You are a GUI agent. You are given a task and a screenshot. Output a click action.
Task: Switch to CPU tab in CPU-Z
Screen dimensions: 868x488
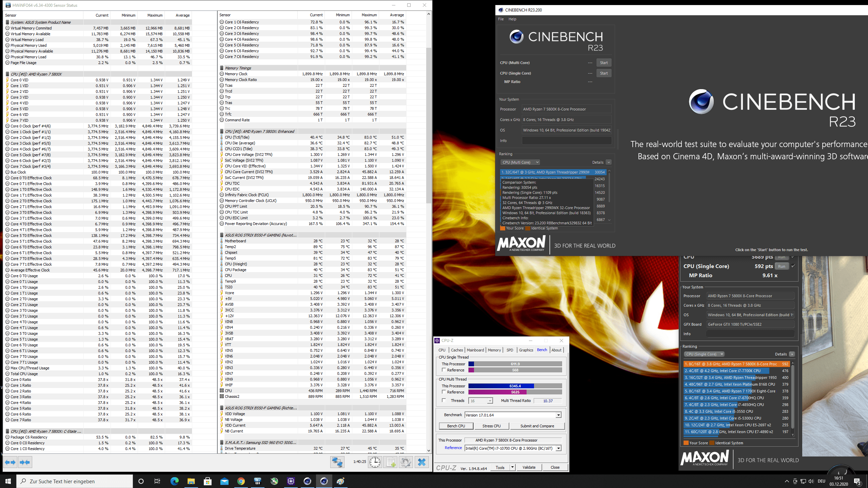tap(442, 350)
